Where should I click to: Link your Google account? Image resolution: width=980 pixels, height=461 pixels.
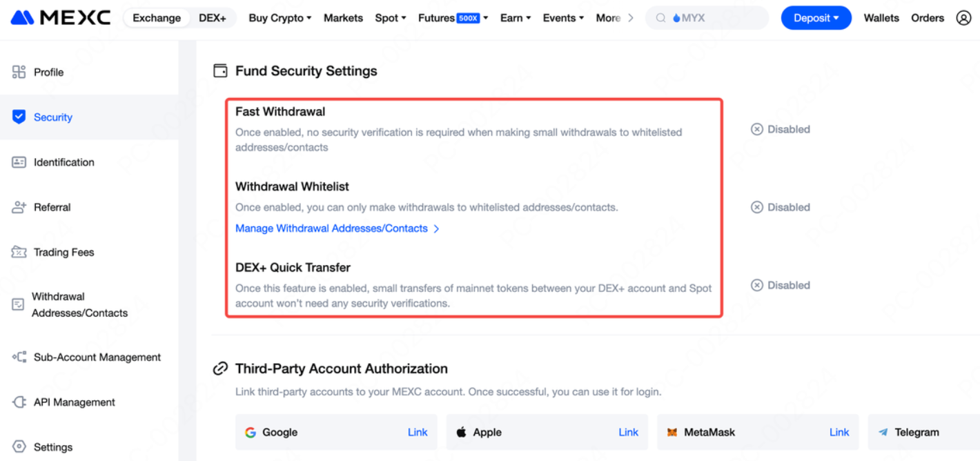point(418,432)
